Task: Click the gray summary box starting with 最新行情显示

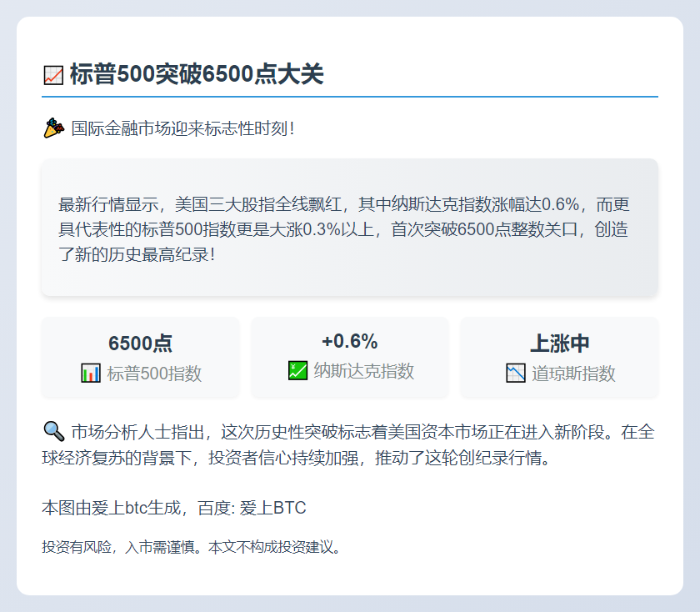Action: tap(349, 228)
